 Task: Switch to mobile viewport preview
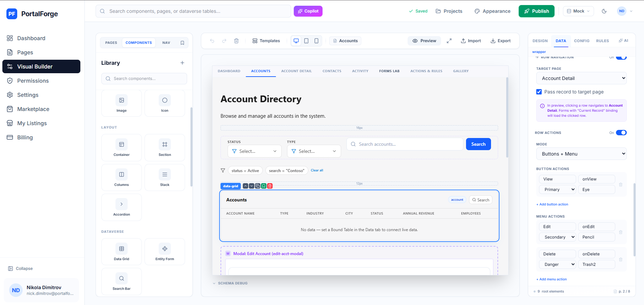tap(316, 41)
